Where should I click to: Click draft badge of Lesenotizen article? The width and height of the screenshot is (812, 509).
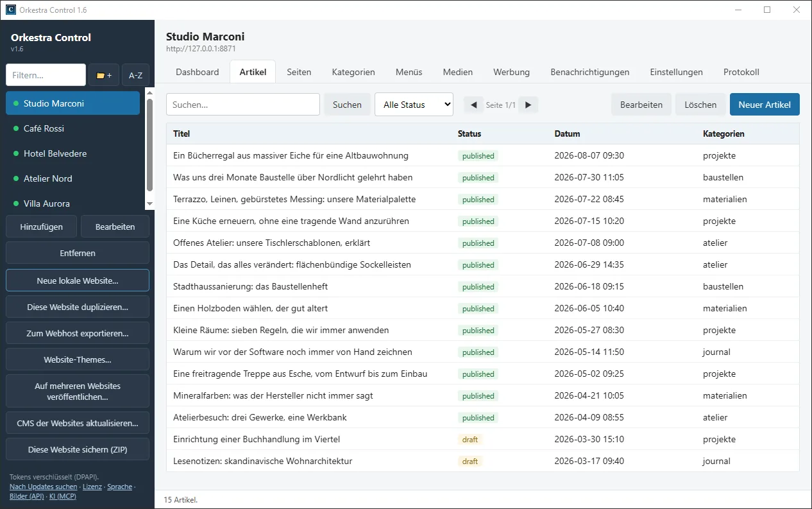pos(470,461)
